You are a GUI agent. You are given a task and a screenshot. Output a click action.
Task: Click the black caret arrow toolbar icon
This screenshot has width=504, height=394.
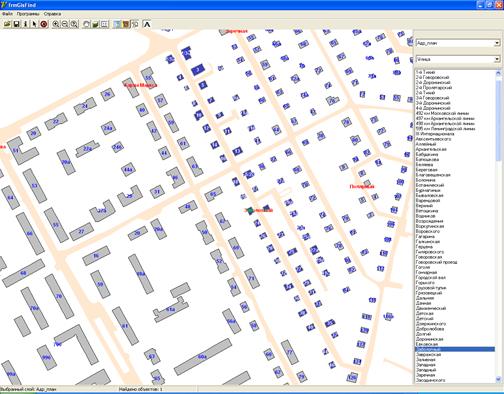[147, 24]
